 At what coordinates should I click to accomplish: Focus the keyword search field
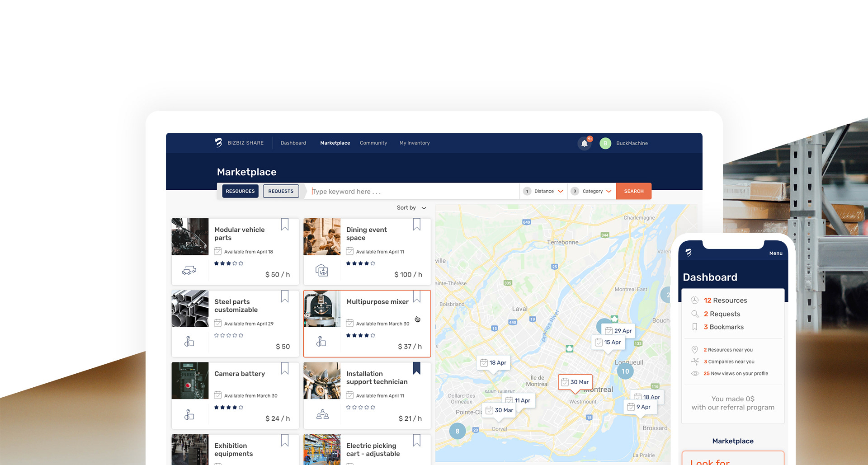pyautogui.click(x=414, y=191)
